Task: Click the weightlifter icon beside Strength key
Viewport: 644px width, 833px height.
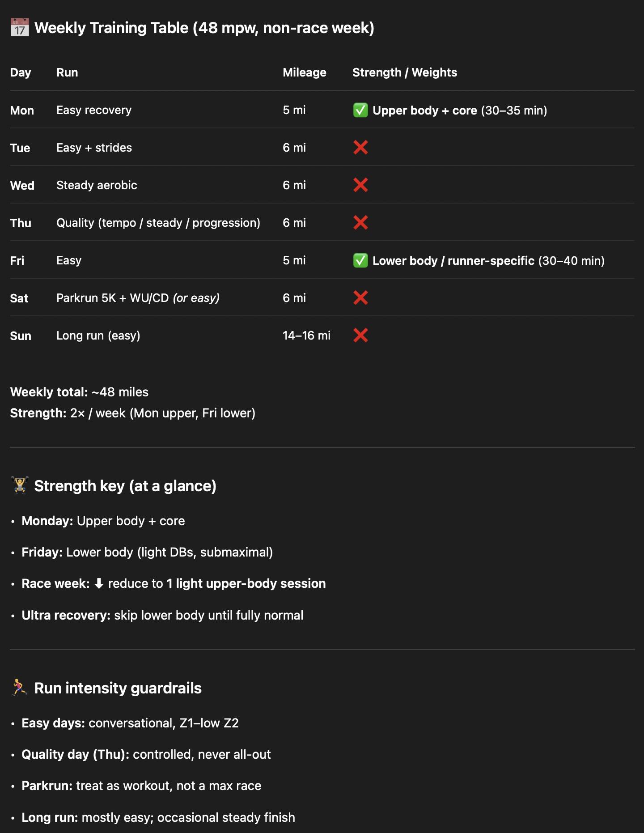Action: (x=20, y=485)
